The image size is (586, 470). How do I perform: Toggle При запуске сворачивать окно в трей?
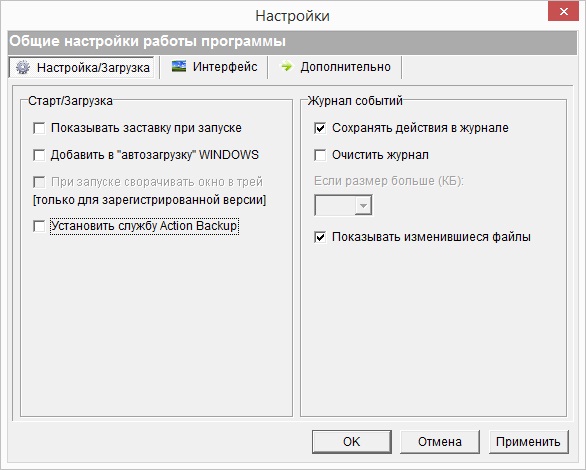(x=39, y=182)
